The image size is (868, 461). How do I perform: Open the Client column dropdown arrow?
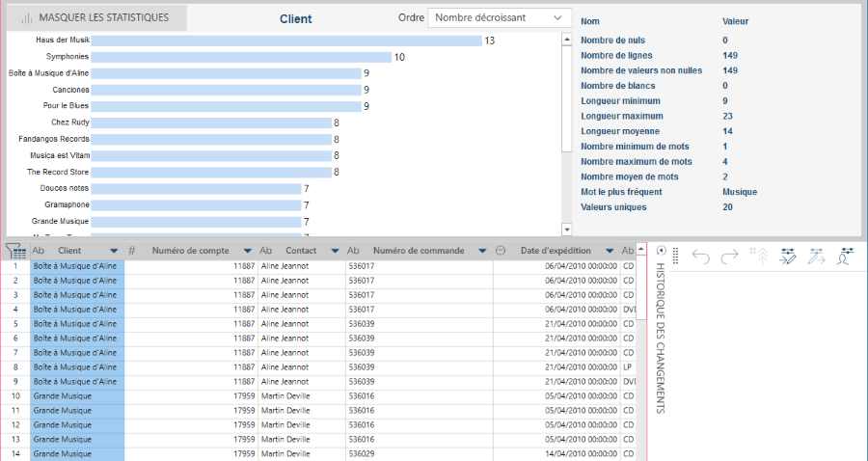coord(114,251)
